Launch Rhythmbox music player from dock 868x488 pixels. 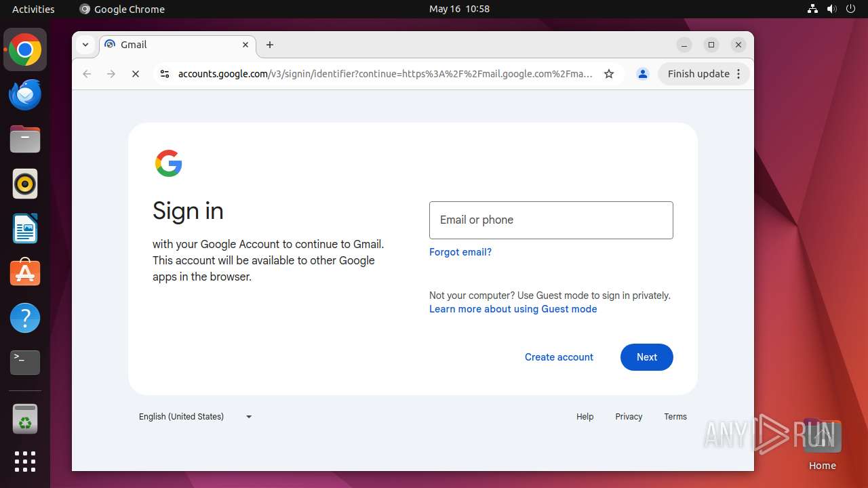[25, 184]
